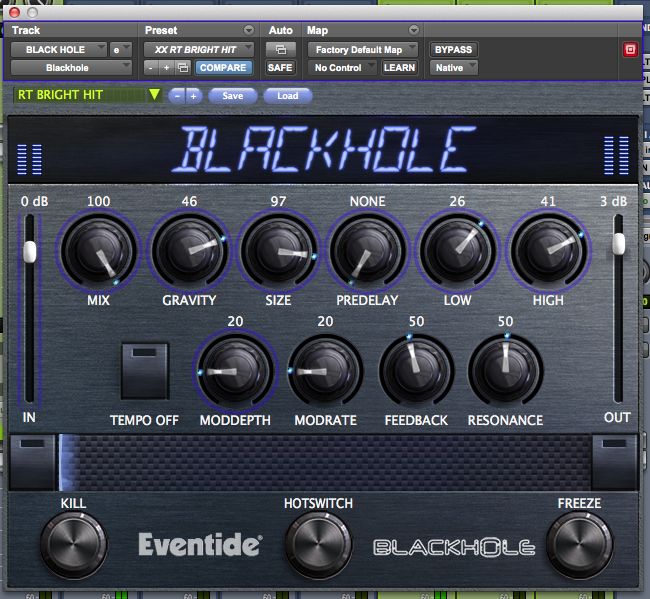Select previous Pro Tools preset minus button
The width and height of the screenshot is (650, 599).
click(151, 68)
